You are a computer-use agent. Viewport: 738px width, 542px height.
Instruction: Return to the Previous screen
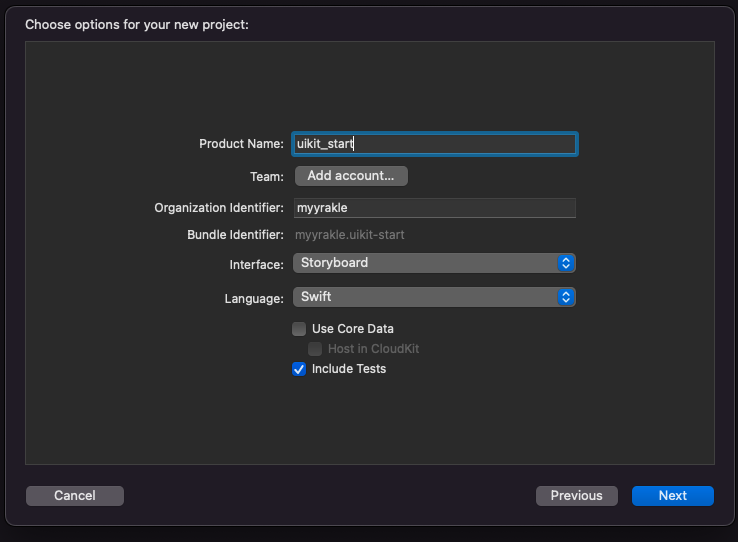click(576, 496)
